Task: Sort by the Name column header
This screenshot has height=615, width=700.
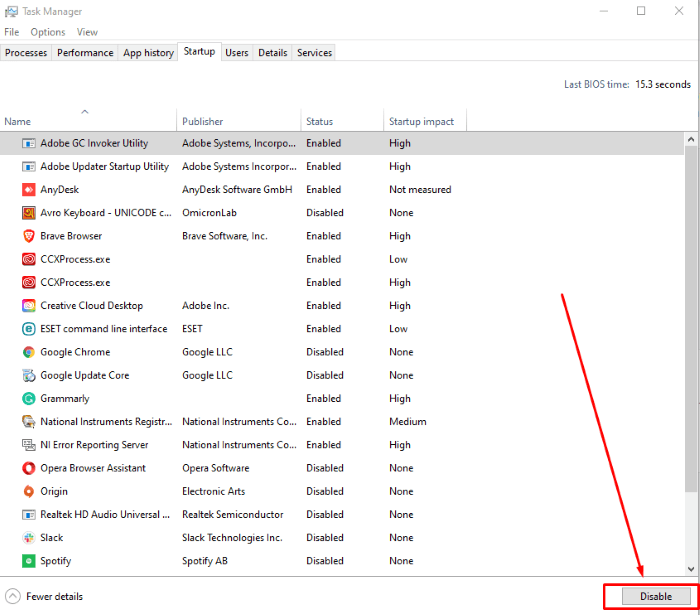Action: coord(88,120)
